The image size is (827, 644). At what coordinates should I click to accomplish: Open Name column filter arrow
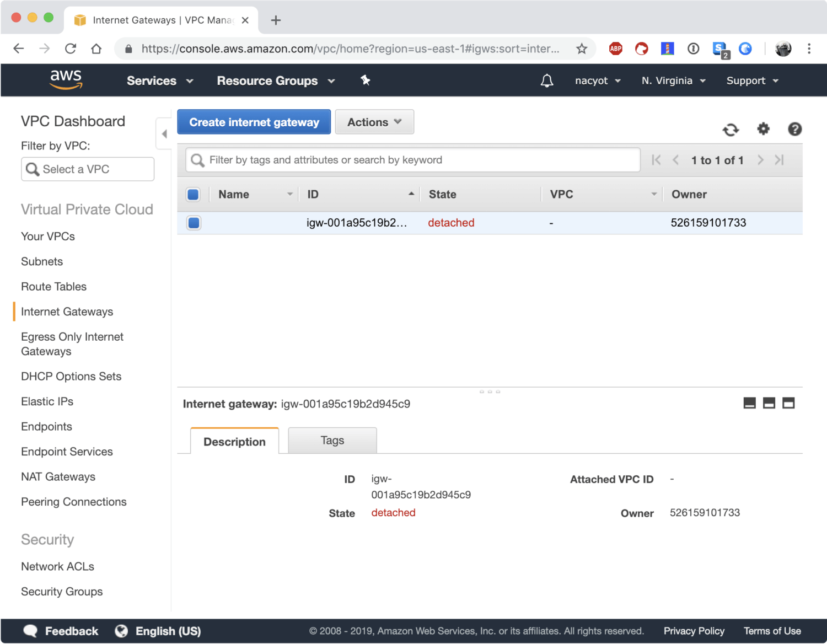(289, 194)
